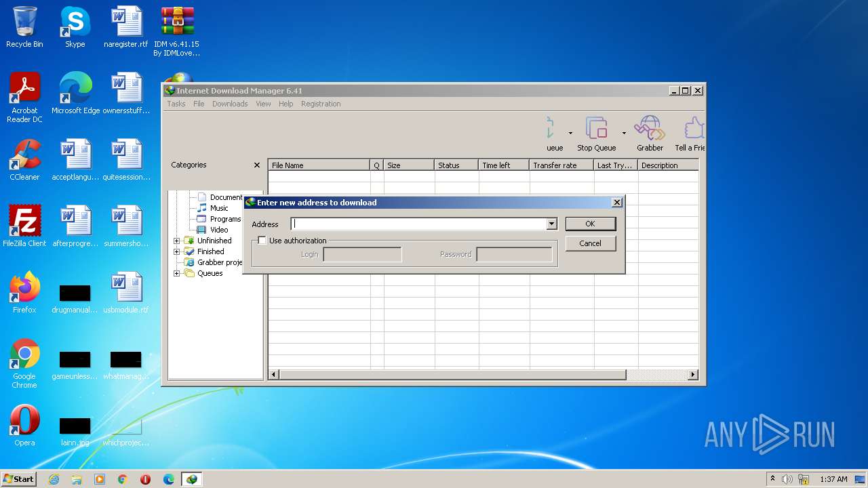Click the Stop Queue toolbar icon
The width and height of the screenshot is (868, 488).
click(596, 128)
